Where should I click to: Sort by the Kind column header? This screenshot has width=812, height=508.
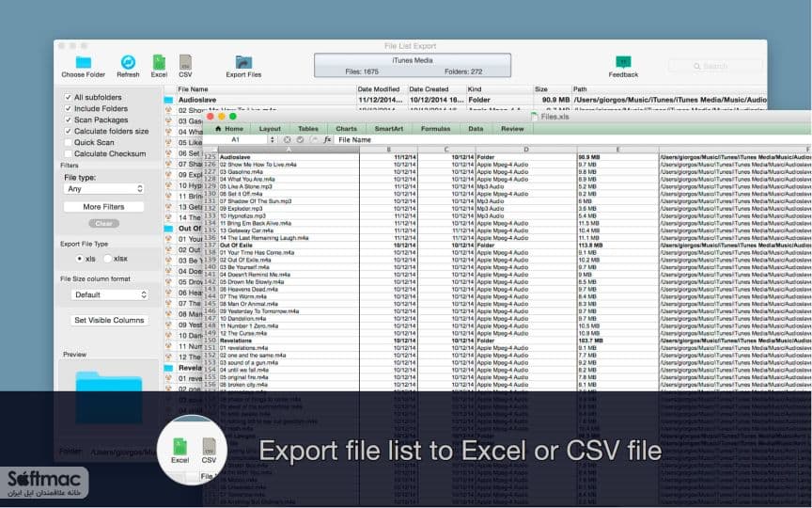pos(499,89)
